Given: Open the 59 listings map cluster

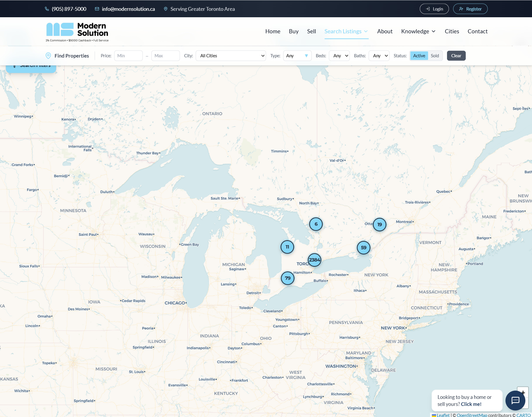Looking at the screenshot, I should click(364, 248).
